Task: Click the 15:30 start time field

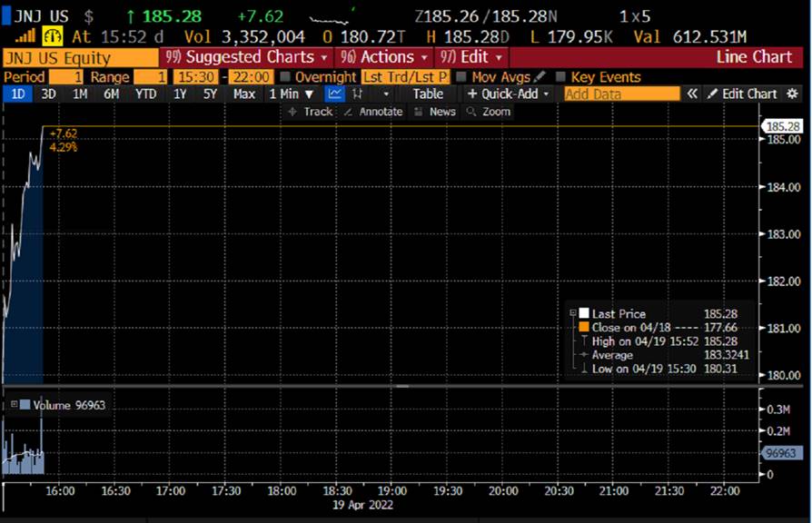Action: (196, 76)
